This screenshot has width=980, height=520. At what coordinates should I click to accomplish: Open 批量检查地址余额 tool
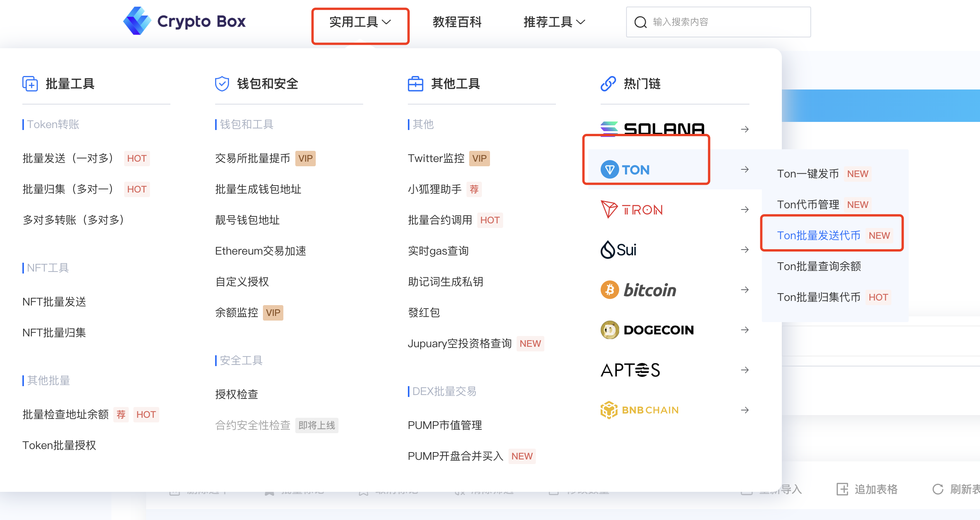point(66,414)
